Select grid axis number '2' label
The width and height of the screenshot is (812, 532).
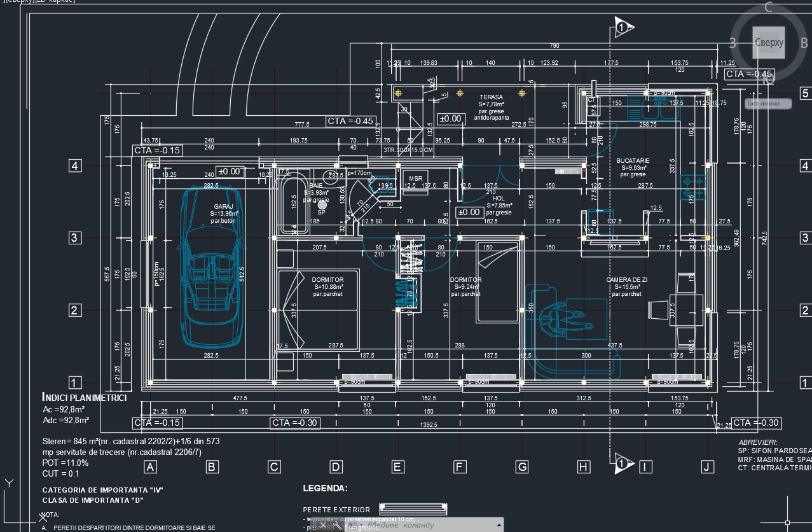[x=75, y=311]
